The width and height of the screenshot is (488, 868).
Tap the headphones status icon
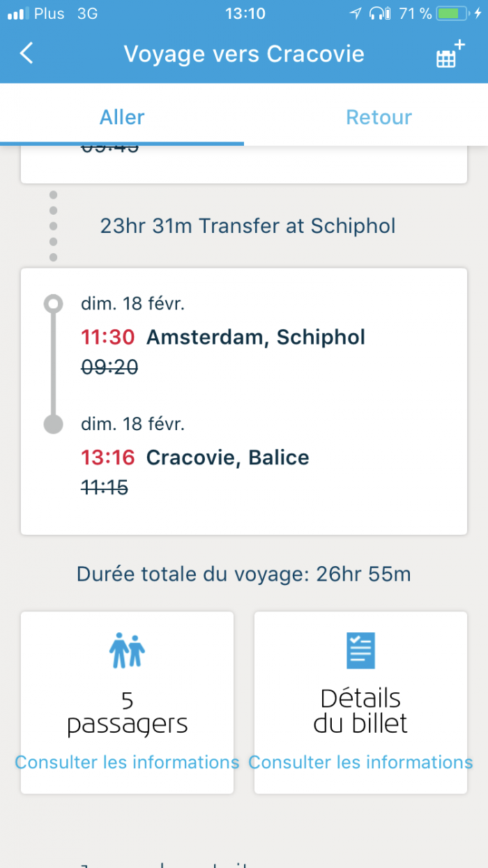pyautogui.click(x=380, y=13)
